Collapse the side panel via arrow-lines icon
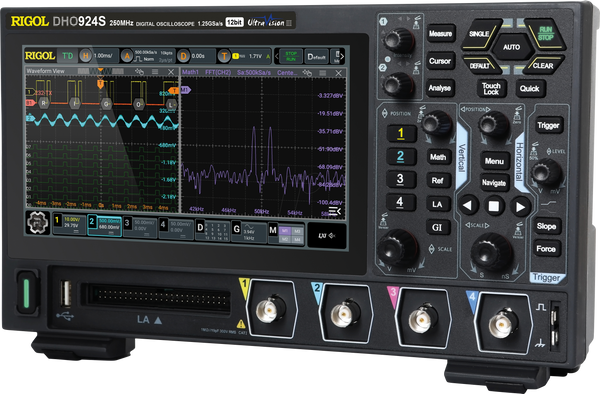The height and width of the screenshot is (394, 600). [334, 212]
